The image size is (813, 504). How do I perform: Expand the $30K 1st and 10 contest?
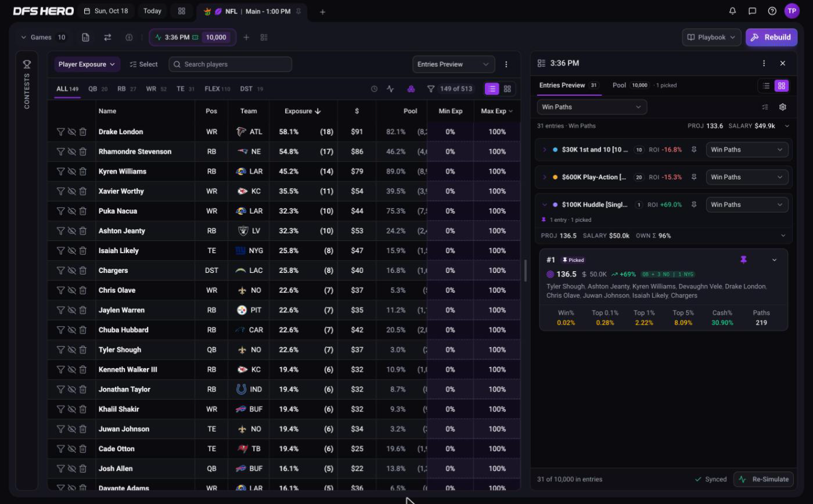(x=544, y=150)
